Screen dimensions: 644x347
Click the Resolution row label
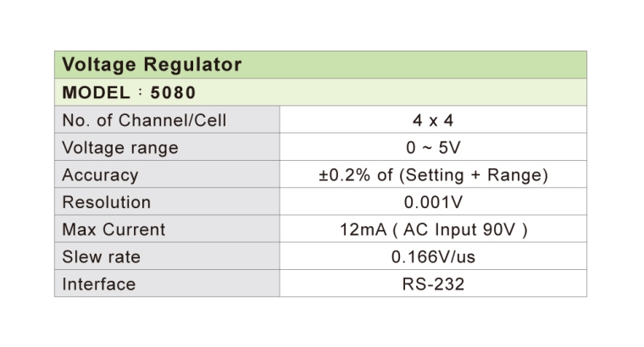(107, 202)
